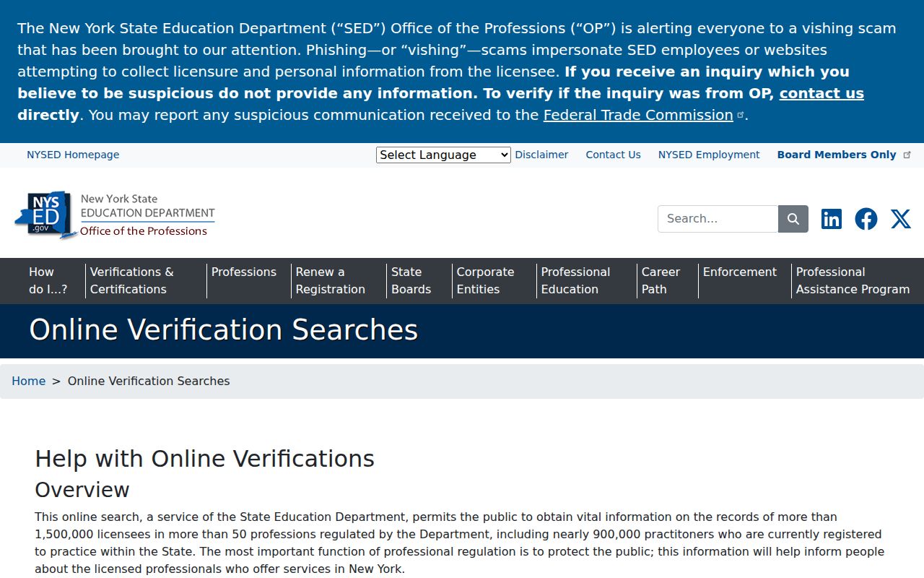This screenshot has height=578, width=924.
Task: Open the State Boards menu
Action: (411, 280)
